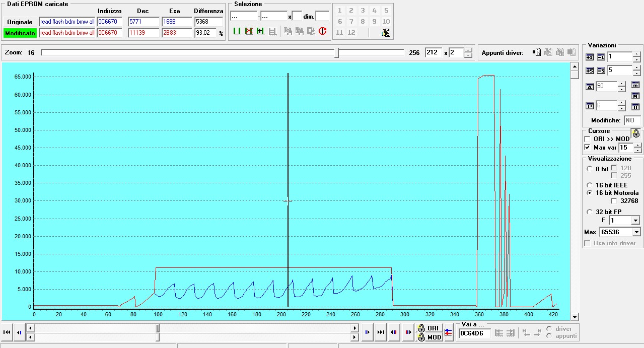
Task: Click the red circular reset selection icon
Action: pyautogui.click(x=323, y=31)
